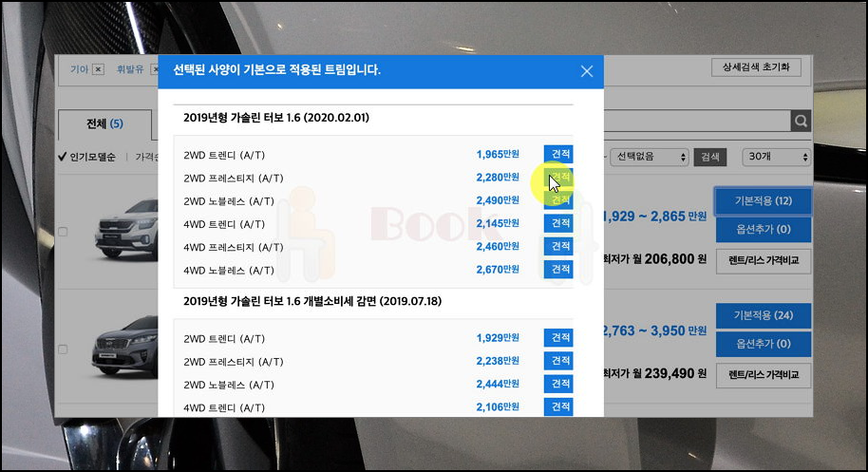Open quote for 2WD 노블레스 2,490만원
Image resolution: width=868 pixels, height=472 pixels.
[x=558, y=199]
